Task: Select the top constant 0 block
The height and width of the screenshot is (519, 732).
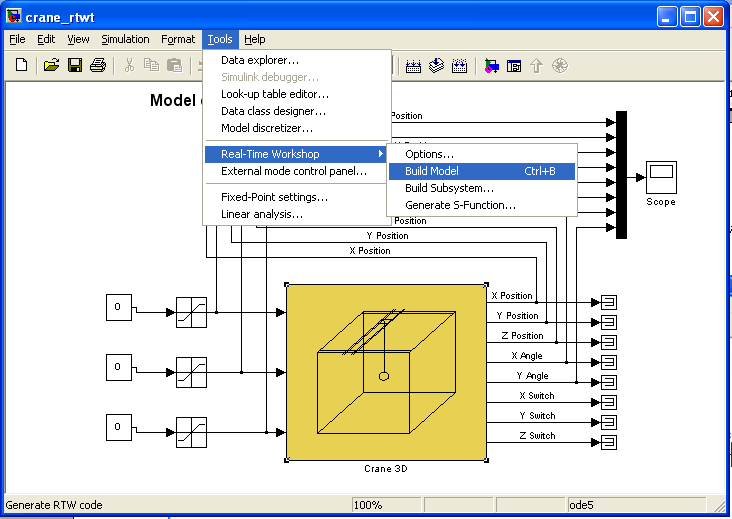Action: tap(119, 307)
